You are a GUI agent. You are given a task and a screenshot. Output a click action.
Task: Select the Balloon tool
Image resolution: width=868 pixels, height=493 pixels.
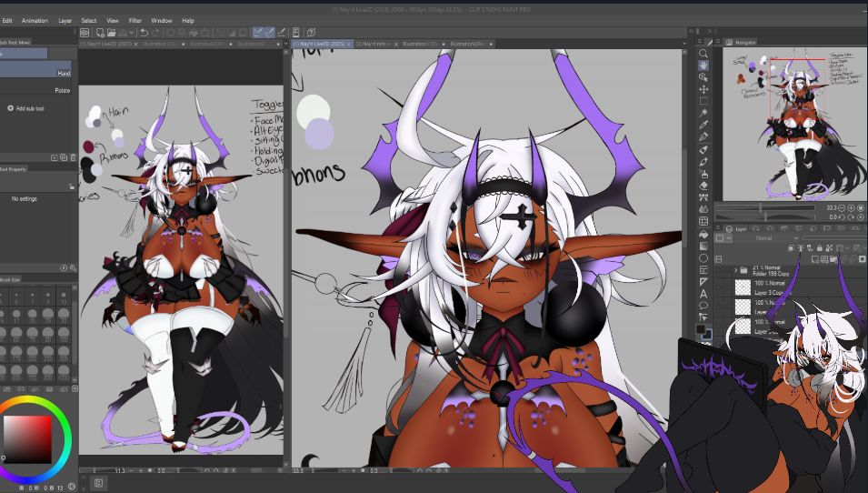(x=703, y=305)
